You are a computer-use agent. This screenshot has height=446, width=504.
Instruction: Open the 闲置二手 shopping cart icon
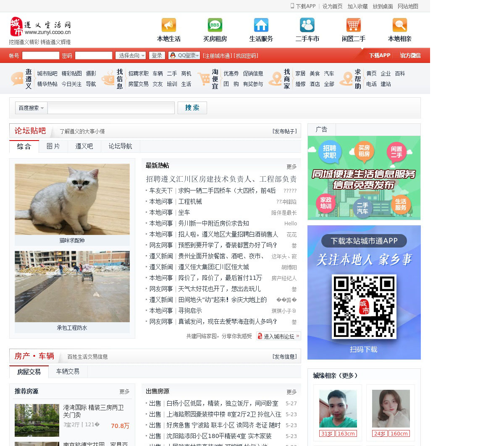[x=353, y=25]
